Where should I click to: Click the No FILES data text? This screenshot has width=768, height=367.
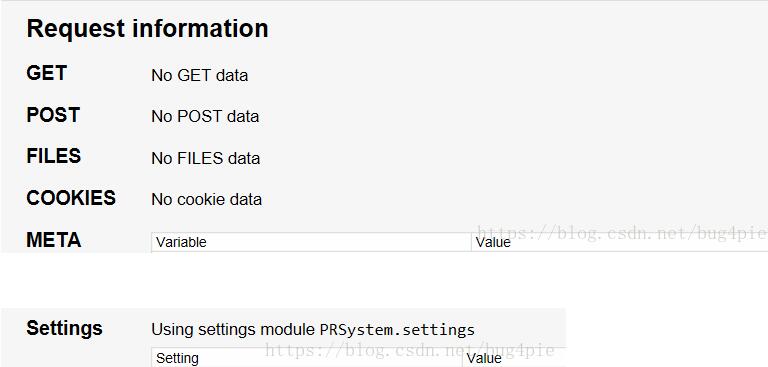coord(206,158)
